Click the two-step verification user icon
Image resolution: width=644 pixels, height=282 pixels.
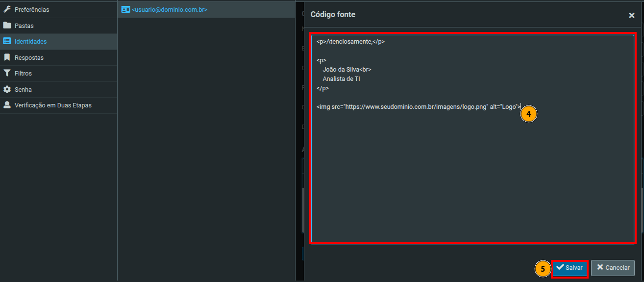pyautogui.click(x=7, y=105)
